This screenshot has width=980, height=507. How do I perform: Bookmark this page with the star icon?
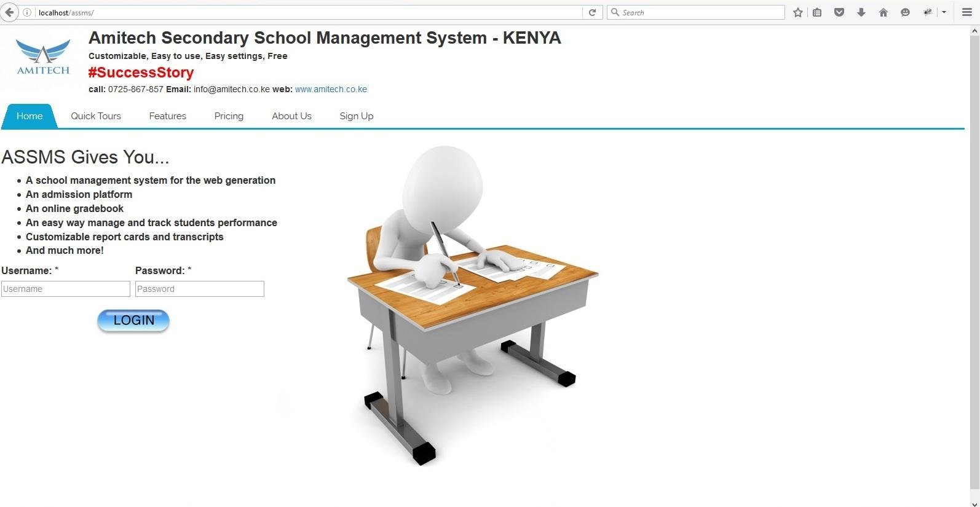coord(798,12)
